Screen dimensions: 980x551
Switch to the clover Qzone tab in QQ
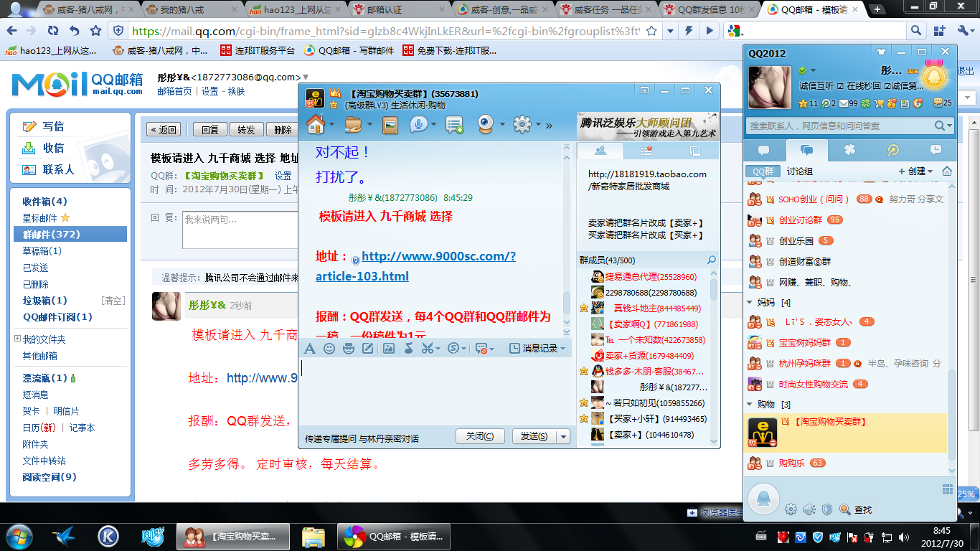tap(850, 150)
